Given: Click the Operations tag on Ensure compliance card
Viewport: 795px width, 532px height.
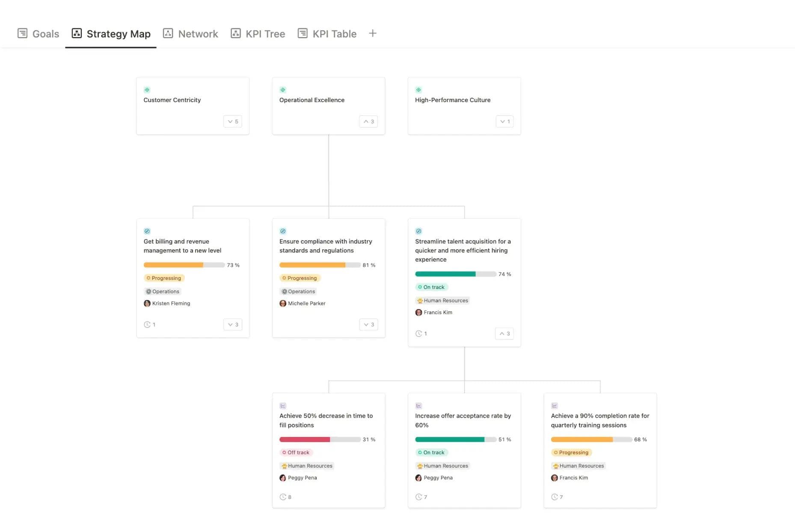Looking at the screenshot, I should [x=298, y=291].
